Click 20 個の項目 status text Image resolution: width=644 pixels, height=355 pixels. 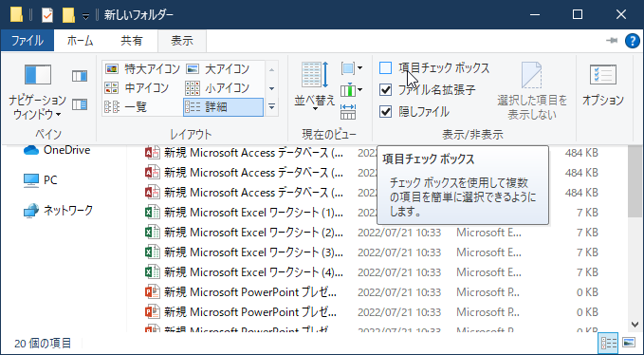[x=43, y=343]
